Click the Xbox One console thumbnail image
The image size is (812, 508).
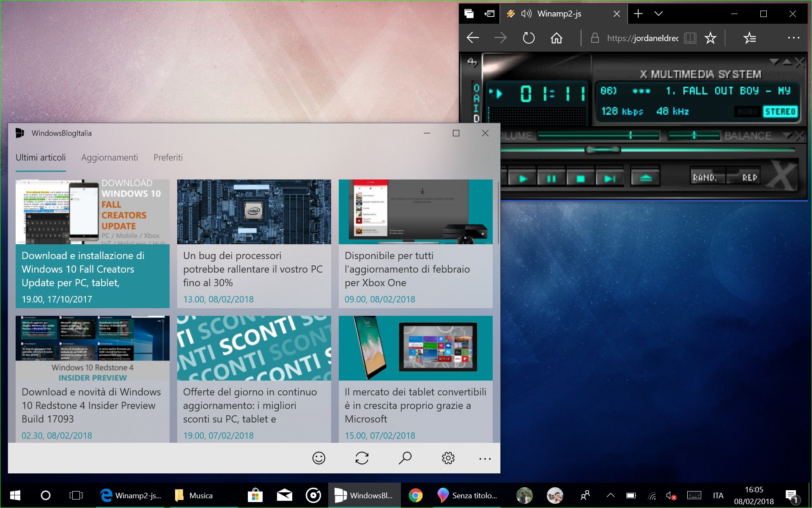tap(416, 212)
